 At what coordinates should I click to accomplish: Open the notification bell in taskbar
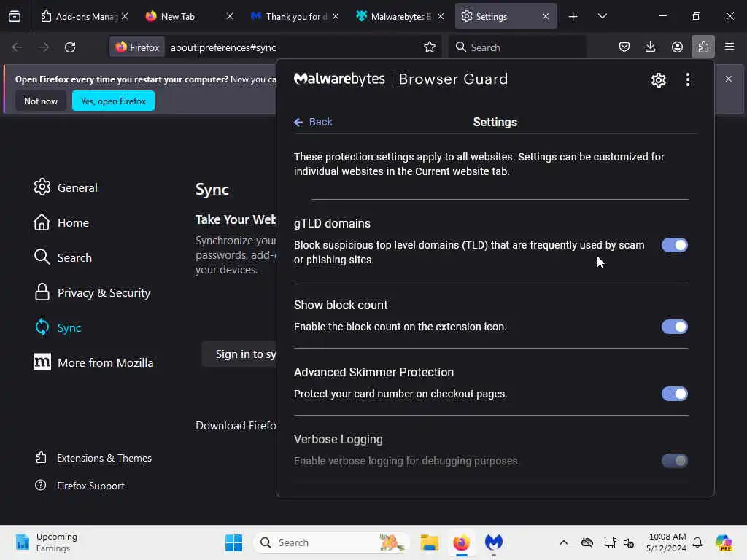point(697,542)
